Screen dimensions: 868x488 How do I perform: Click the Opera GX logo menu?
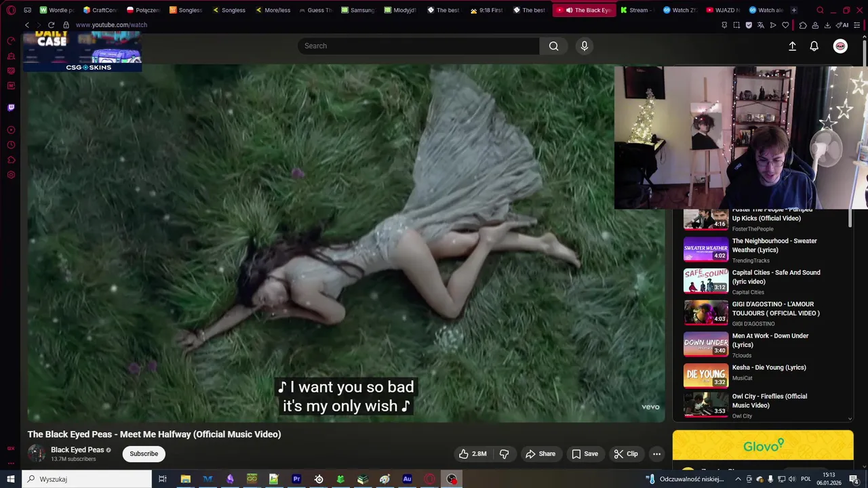11,10
